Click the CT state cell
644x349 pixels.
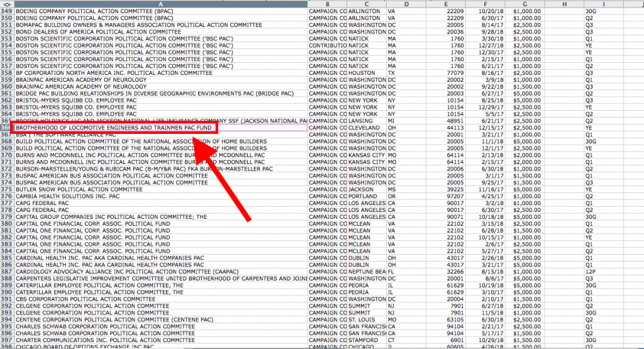pyautogui.click(x=406, y=340)
